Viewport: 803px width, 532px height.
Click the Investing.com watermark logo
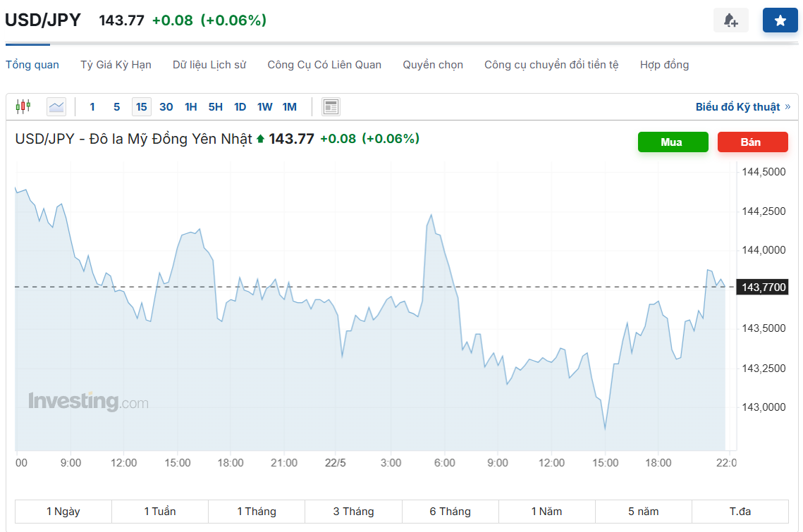click(x=88, y=402)
